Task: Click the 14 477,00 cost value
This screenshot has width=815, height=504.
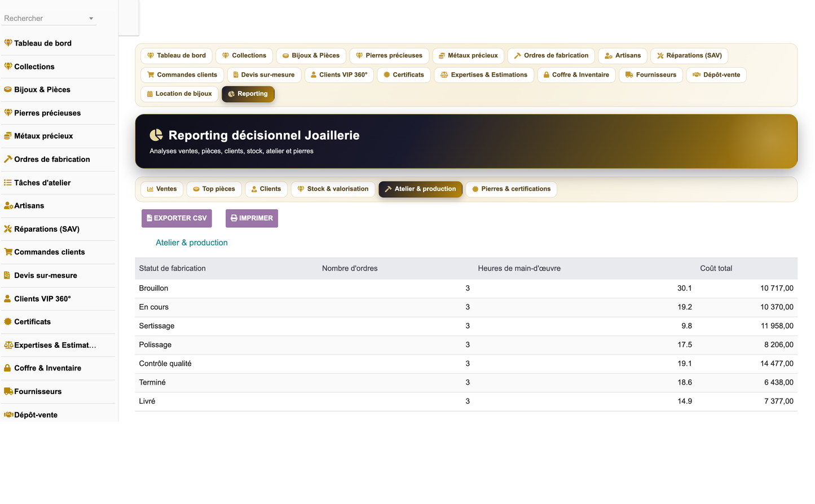Action: pos(777,364)
